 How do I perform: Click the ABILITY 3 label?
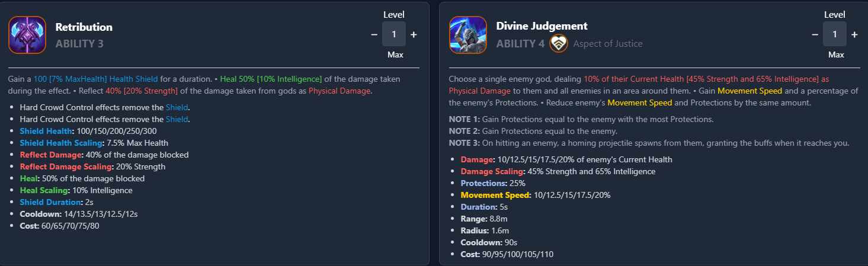pos(79,44)
